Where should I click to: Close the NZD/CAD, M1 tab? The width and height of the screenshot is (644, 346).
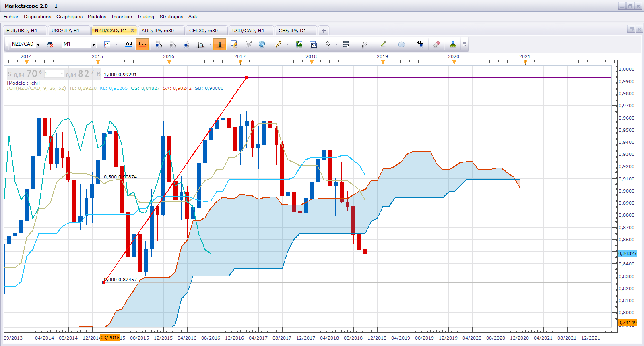[x=132, y=31]
